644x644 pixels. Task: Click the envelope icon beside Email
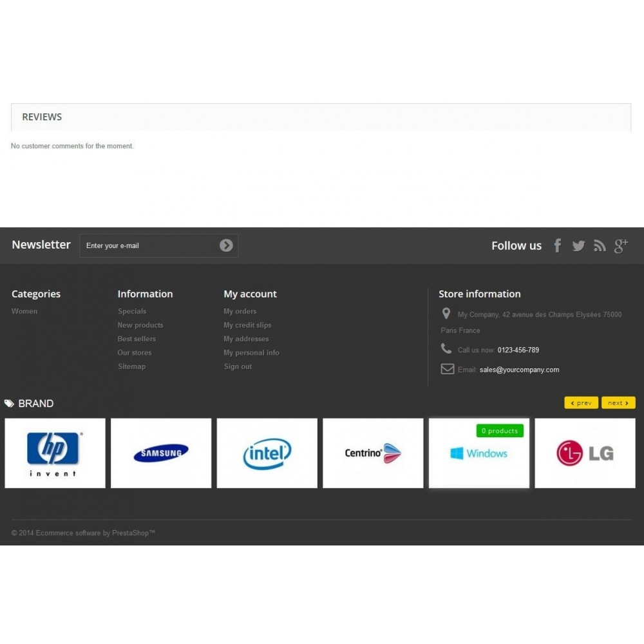448,369
